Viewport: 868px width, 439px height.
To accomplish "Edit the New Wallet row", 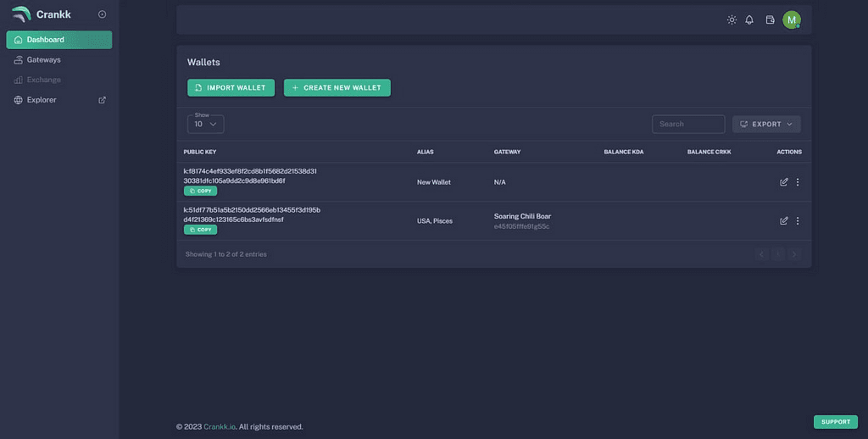I will 784,182.
